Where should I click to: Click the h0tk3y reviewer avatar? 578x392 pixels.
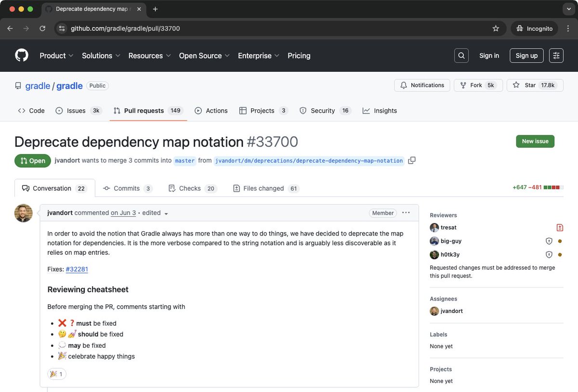(434, 254)
